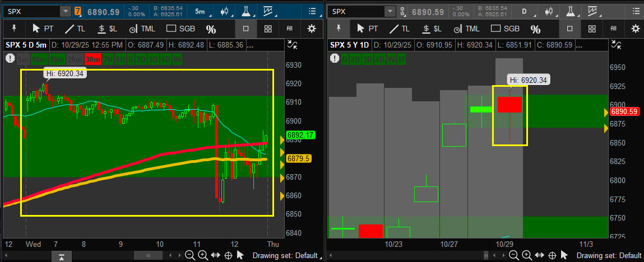Image resolution: width=644 pixels, height=262 pixels.
Task: Toggle single-chart layout view in right chart
Action: [570, 29]
